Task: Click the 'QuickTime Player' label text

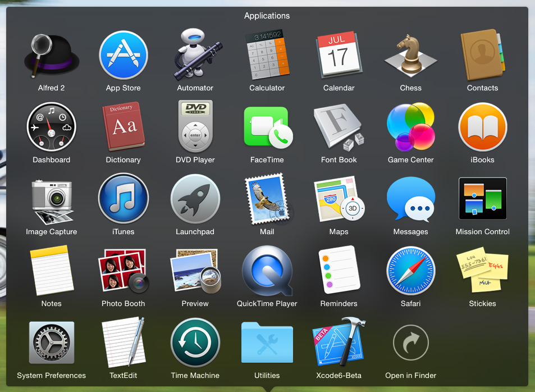Action: 267,304
